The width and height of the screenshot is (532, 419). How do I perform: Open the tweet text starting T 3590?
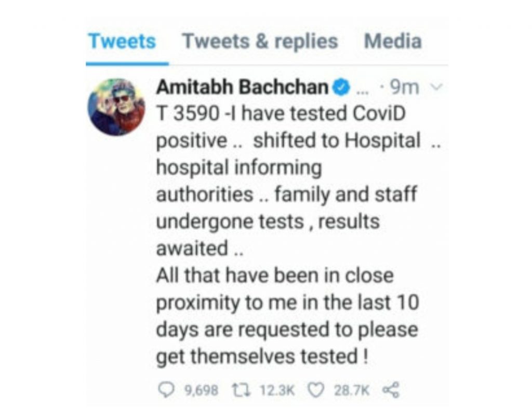(299, 180)
